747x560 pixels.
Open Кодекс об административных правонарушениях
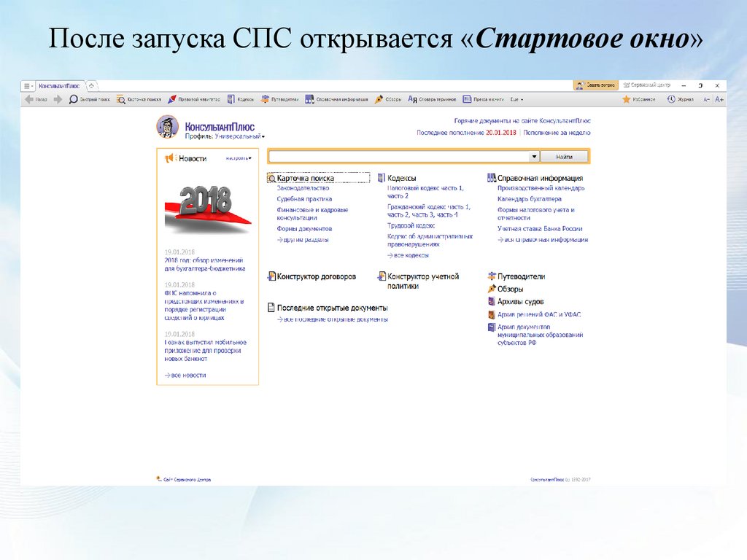coord(430,241)
